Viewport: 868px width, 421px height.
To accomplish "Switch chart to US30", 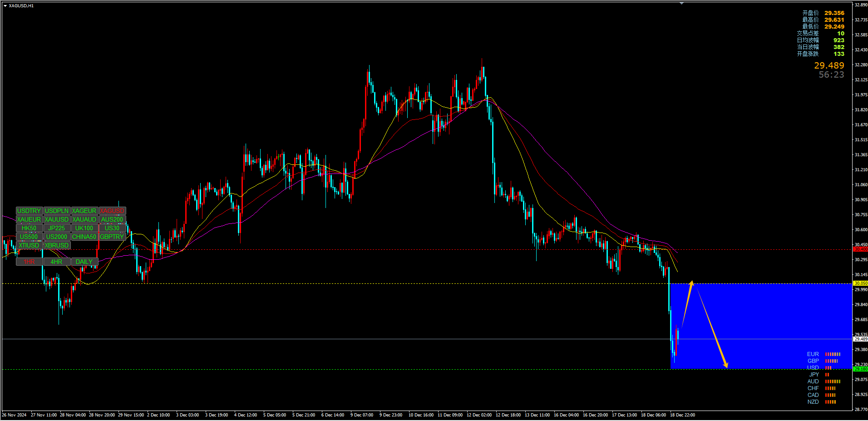I will 112,228.
